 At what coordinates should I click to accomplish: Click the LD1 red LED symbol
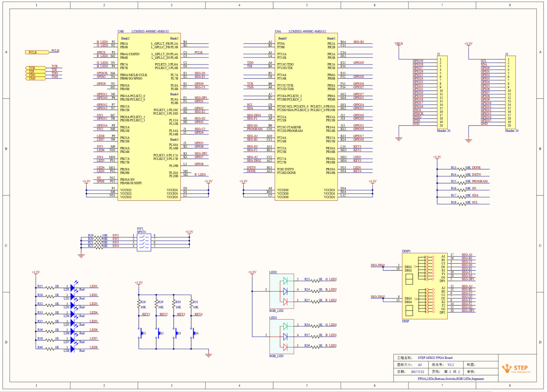click(x=72, y=288)
